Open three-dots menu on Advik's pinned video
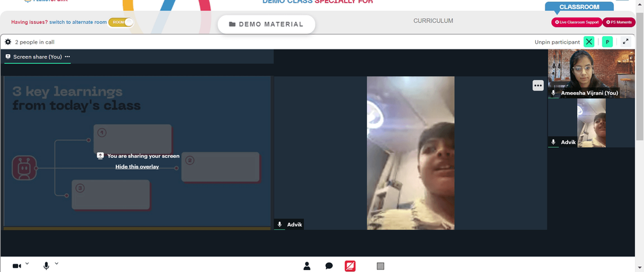644x272 pixels. (x=538, y=86)
